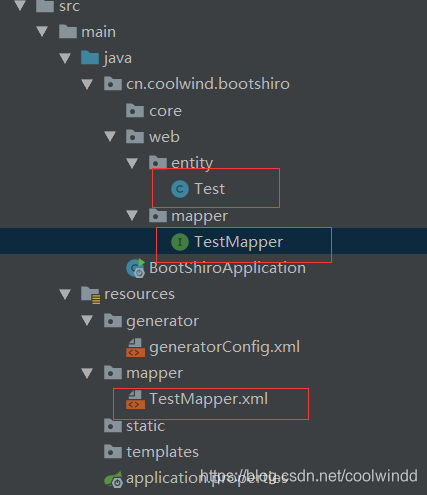Click the generatorConfig.xml file icon
427x495 pixels.
point(135,347)
